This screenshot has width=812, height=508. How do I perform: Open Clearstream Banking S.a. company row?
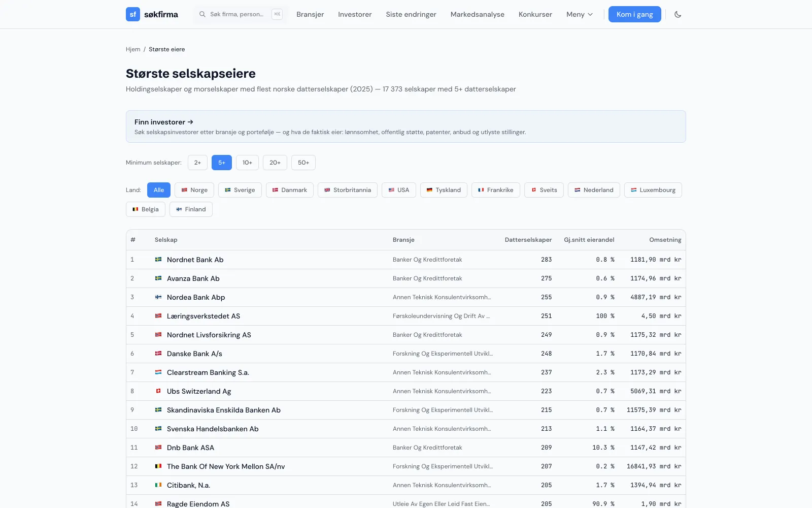click(406, 372)
